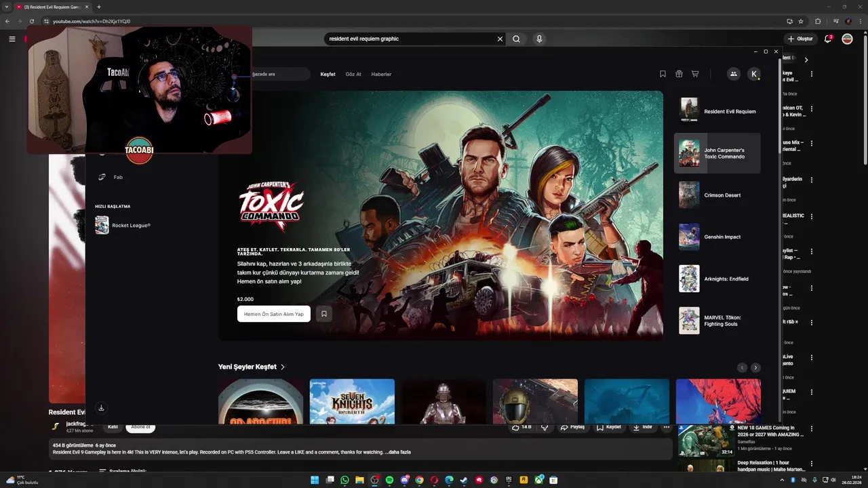
Task: Open Epic Games wishlist bookmark icon
Action: pyautogui.click(x=663, y=74)
